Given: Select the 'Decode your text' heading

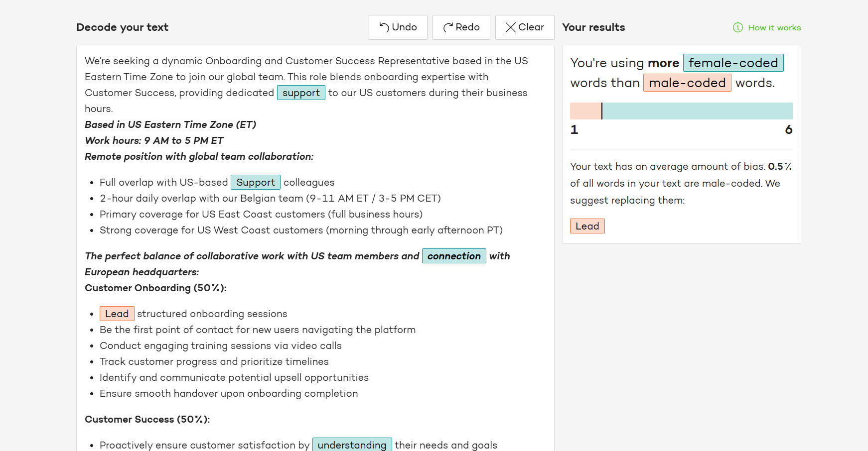Looking at the screenshot, I should coord(122,27).
